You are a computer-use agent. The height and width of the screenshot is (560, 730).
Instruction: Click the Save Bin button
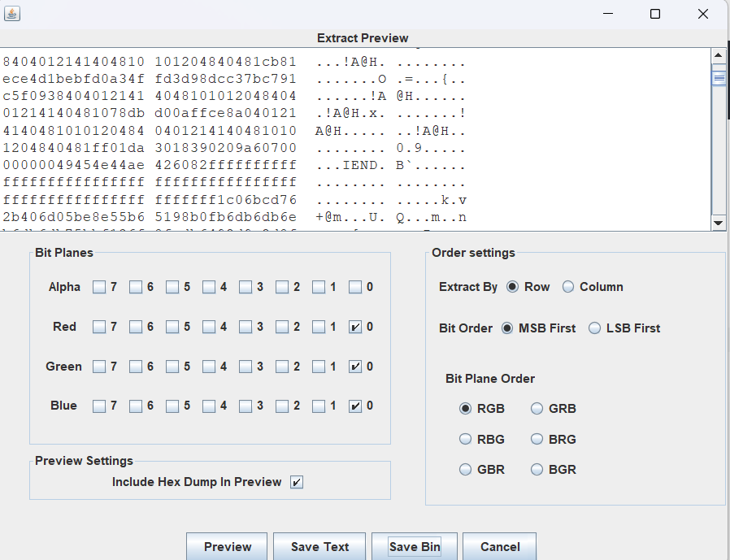point(415,546)
